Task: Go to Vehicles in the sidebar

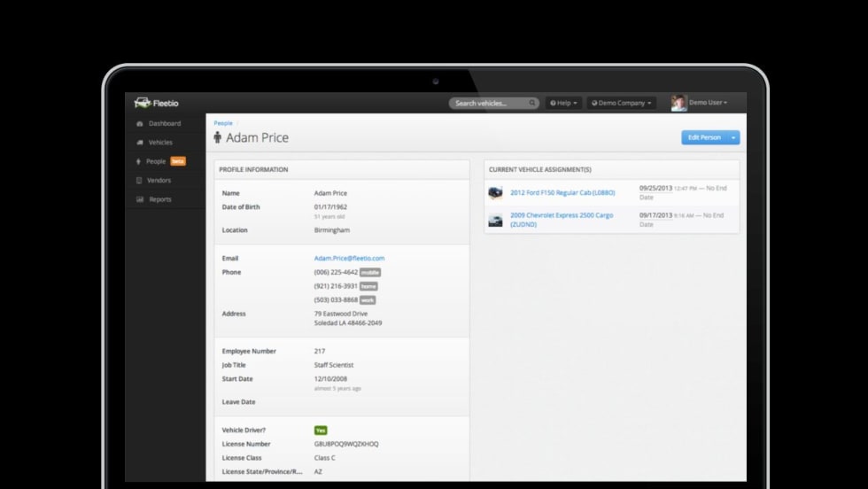Action: tap(160, 143)
